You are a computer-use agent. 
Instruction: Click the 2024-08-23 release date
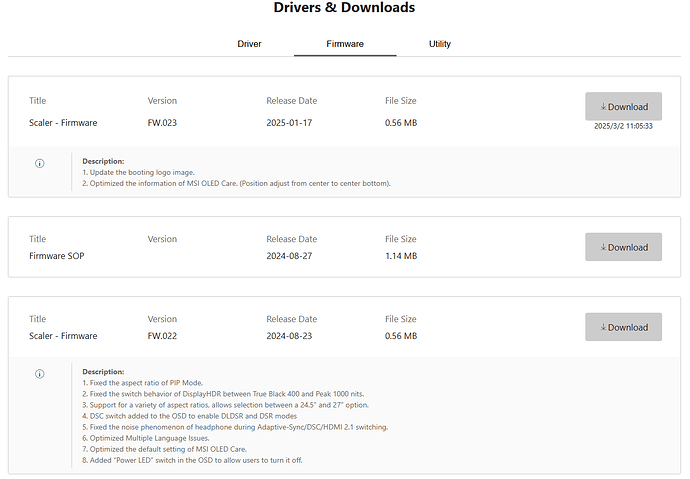click(x=289, y=336)
